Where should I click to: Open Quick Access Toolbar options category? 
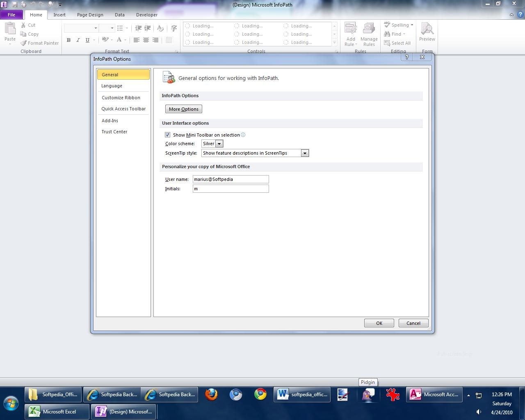coord(123,109)
